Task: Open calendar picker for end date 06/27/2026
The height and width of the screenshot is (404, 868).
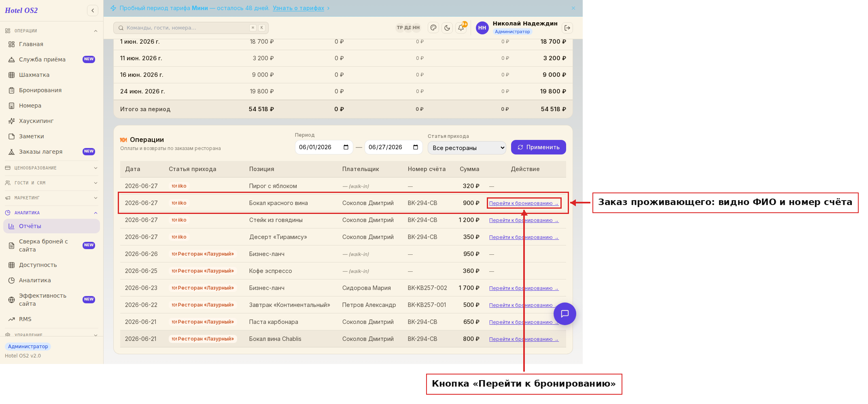Action: coord(416,147)
